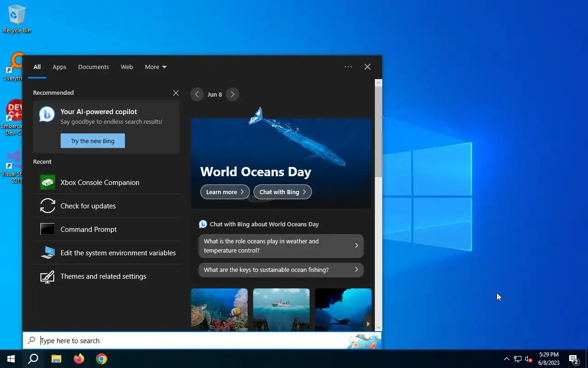Open the Visual Studio 2017 desktop shortcut
The image size is (588, 368).
click(x=12, y=167)
